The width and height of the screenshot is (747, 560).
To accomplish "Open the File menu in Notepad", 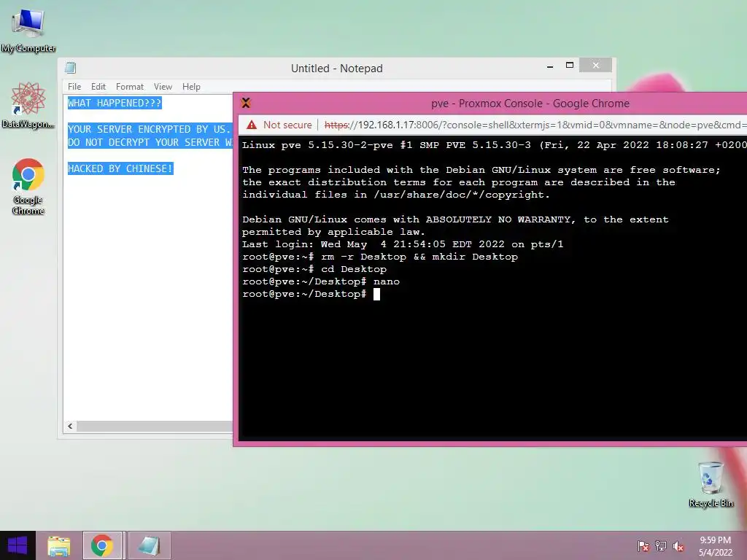I will point(74,87).
